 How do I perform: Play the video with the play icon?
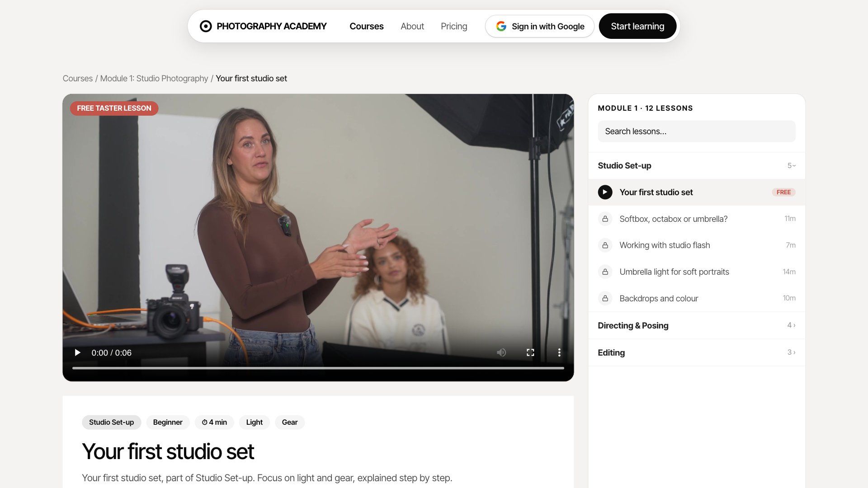coord(77,352)
